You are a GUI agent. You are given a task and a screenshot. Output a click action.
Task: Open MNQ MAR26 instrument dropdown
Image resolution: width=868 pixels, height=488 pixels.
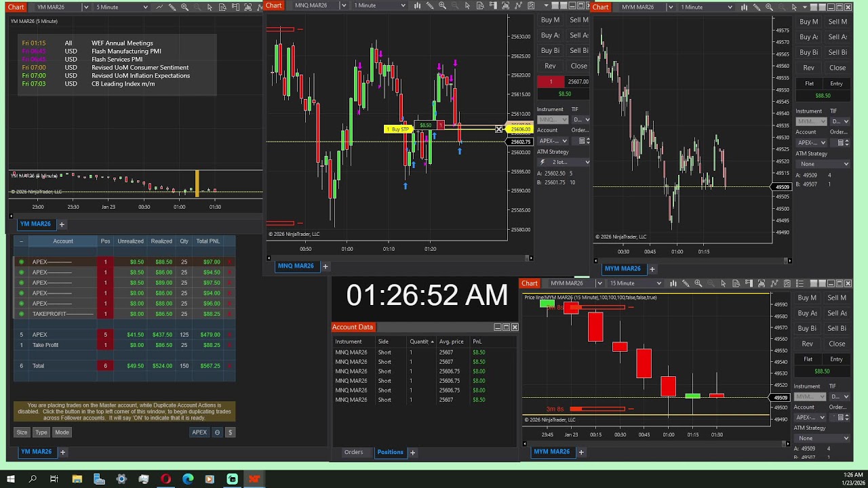(x=343, y=5)
